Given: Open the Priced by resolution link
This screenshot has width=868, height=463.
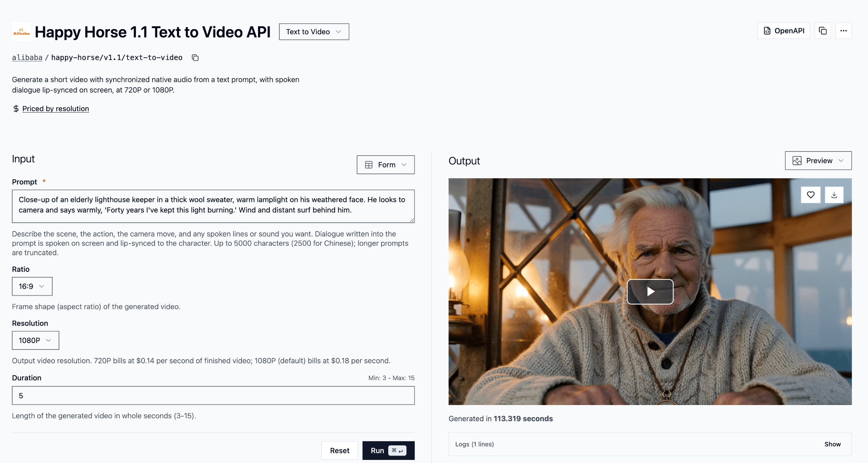Looking at the screenshot, I should [56, 108].
